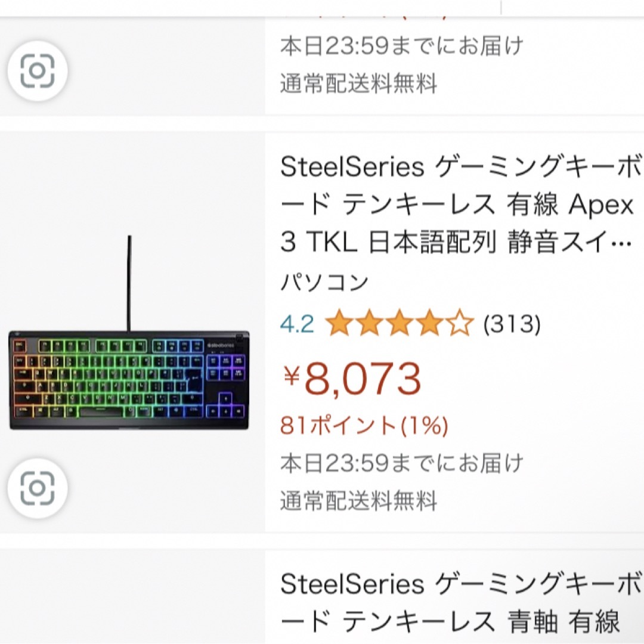Click the ¥8,073 price
This screenshot has width=644, height=644.
tap(352, 378)
